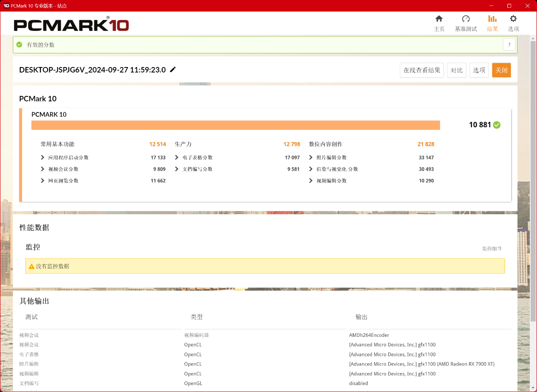This screenshot has height=392, width=537.
Task: Click the orange 关闭 button
Action: coord(501,70)
